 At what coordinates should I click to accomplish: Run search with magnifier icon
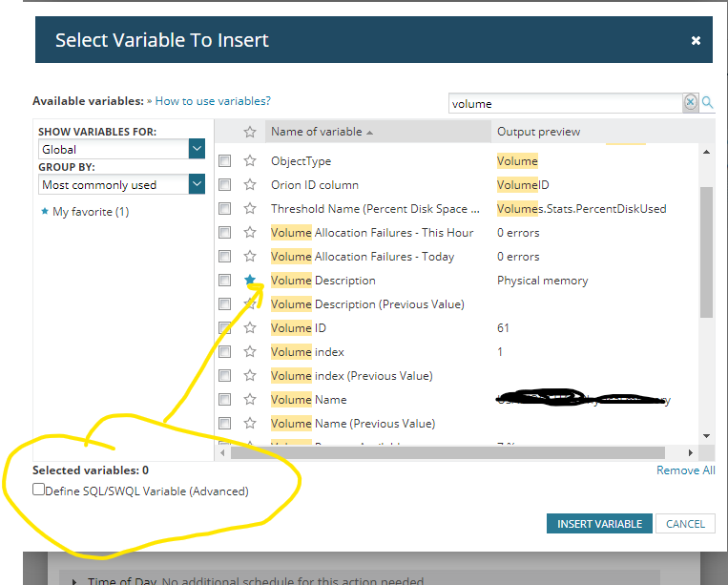click(x=707, y=102)
